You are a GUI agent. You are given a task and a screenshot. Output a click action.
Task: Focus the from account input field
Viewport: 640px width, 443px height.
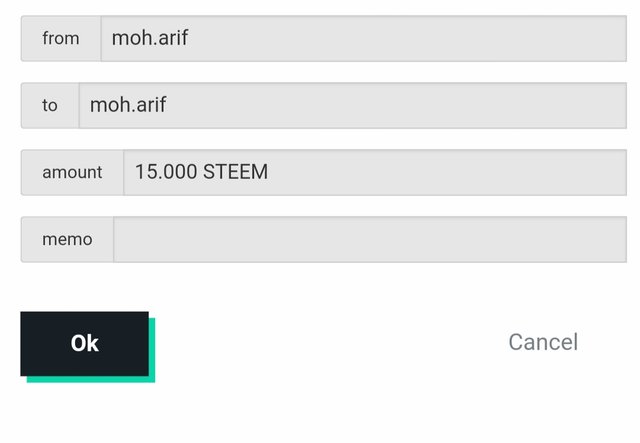(x=363, y=38)
